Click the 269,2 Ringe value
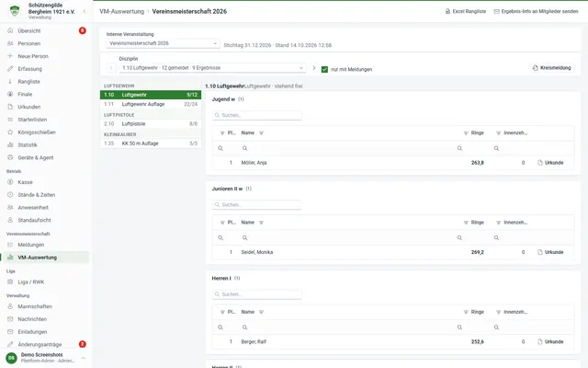This screenshot has width=588, height=368. pyautogui.click(x=478, y=252)
